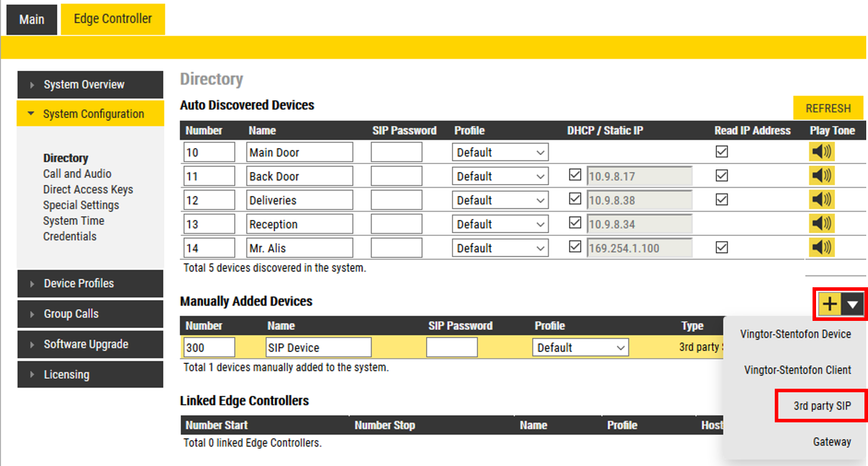Screen dimensions: 868x466
Task: Open Profile dropdown for Main Door
Action: (500, 152)
